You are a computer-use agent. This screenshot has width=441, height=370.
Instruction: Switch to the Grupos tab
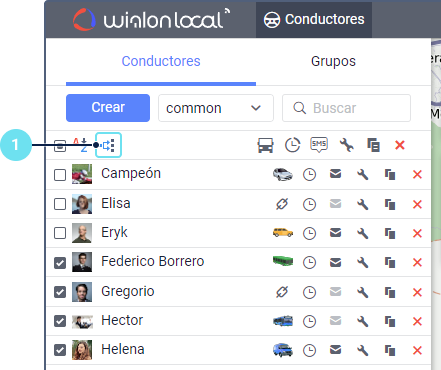click(333, 61)
